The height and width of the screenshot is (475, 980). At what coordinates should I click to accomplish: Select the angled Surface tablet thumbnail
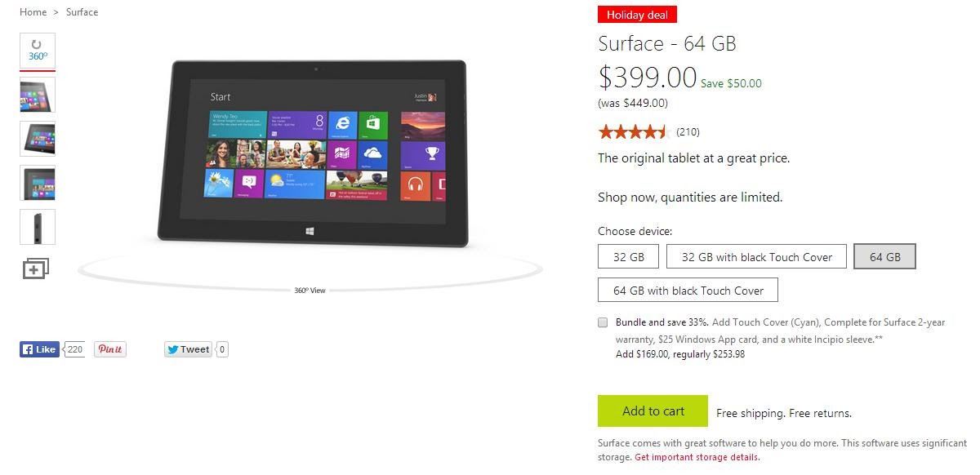(x=38, y=139)
